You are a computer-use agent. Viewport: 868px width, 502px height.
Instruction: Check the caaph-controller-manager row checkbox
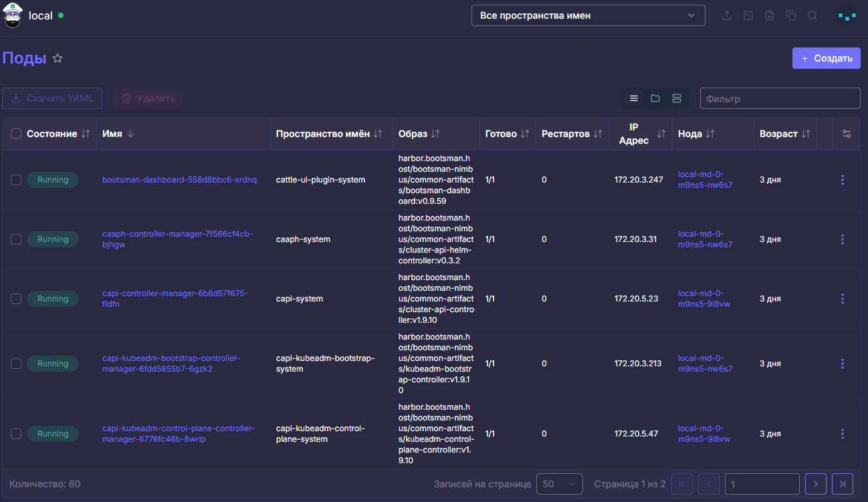tap(16, 239)
